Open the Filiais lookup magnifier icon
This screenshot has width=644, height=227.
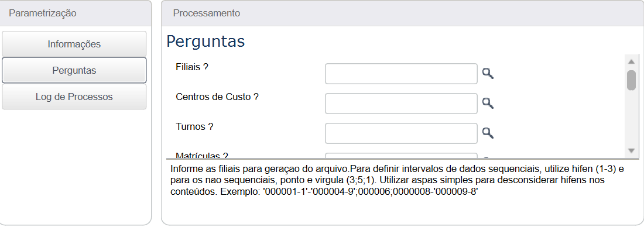pyautogui.click(x=488, y=74)
